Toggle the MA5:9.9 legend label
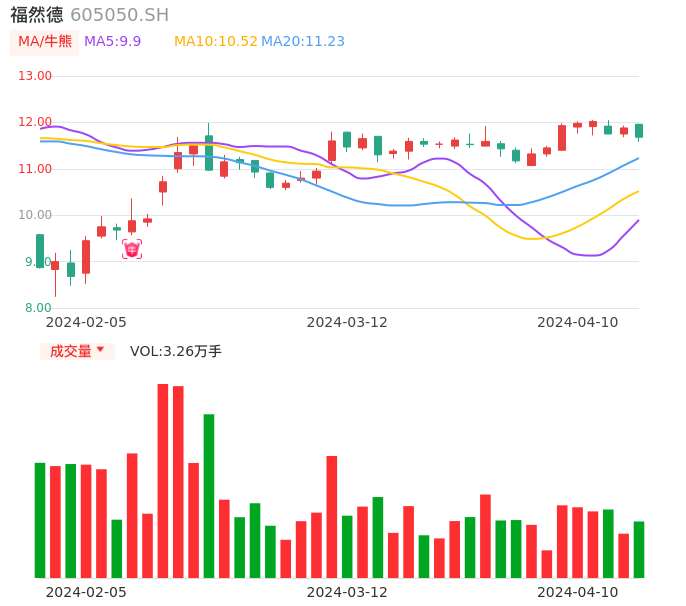The image size is (686, 606). click(x=112, y=42)
